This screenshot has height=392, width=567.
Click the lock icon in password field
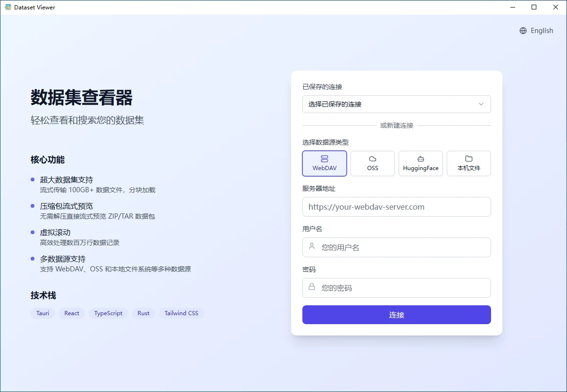point(312,287)
